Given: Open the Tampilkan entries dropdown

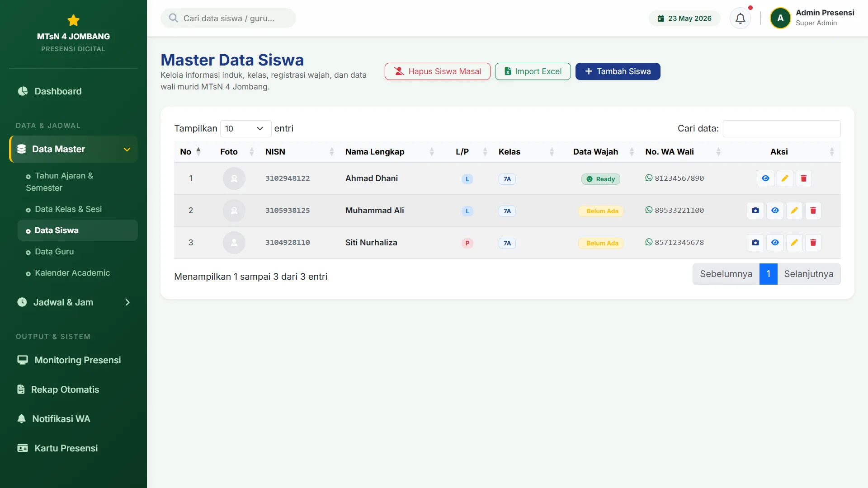Looking at the screenshot, I should click(245, 129).
